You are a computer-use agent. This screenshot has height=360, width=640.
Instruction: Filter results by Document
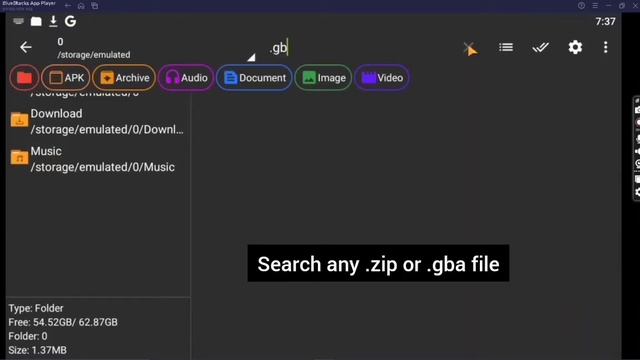254,78
